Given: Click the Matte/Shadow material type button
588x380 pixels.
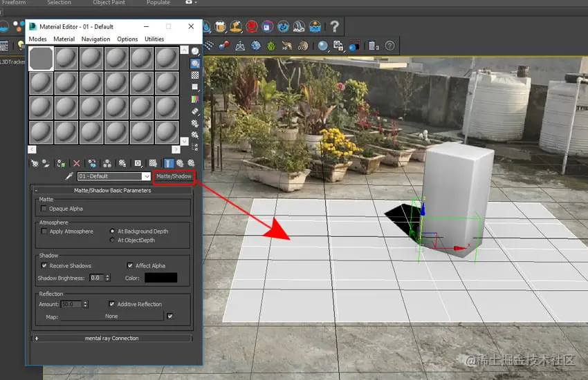Looking at the screenshot, I should [174, 176].
